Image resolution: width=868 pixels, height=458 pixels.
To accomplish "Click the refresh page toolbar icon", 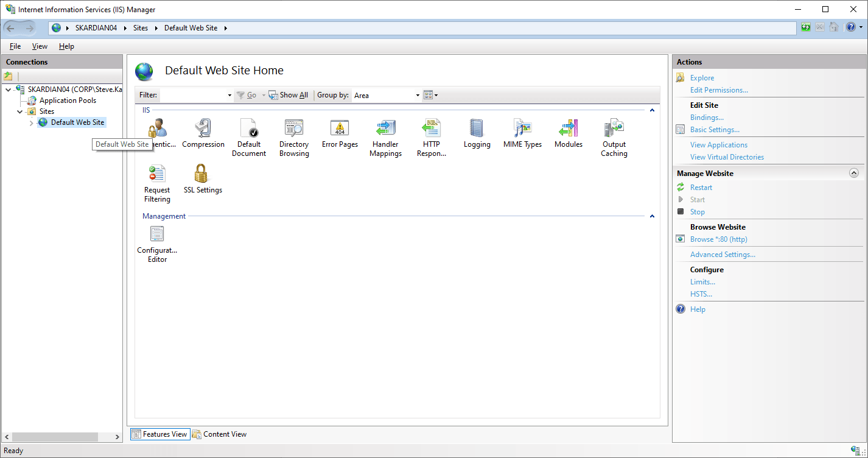I will pyautogui.click(x=806, y=27).
